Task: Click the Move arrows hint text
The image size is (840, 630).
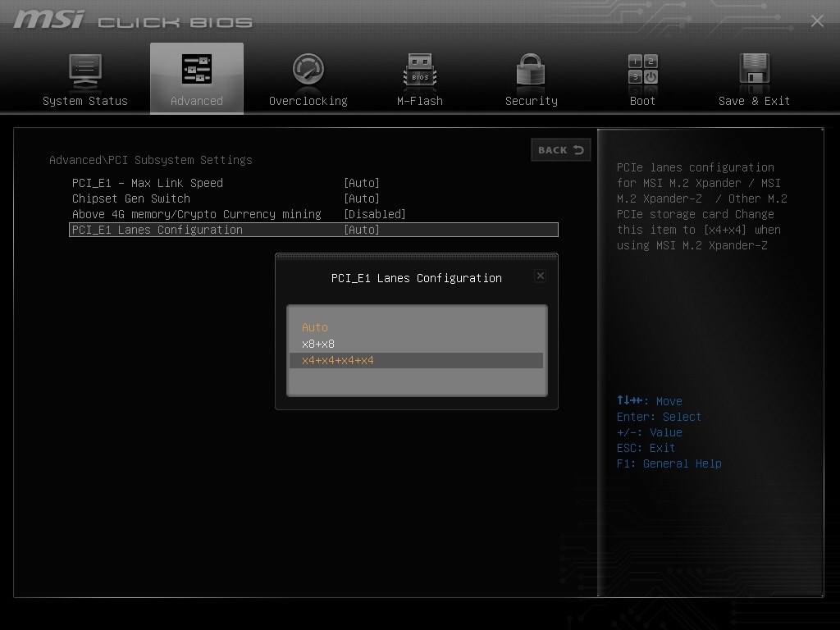Action: pyautogui.click(x=650, y=401)
